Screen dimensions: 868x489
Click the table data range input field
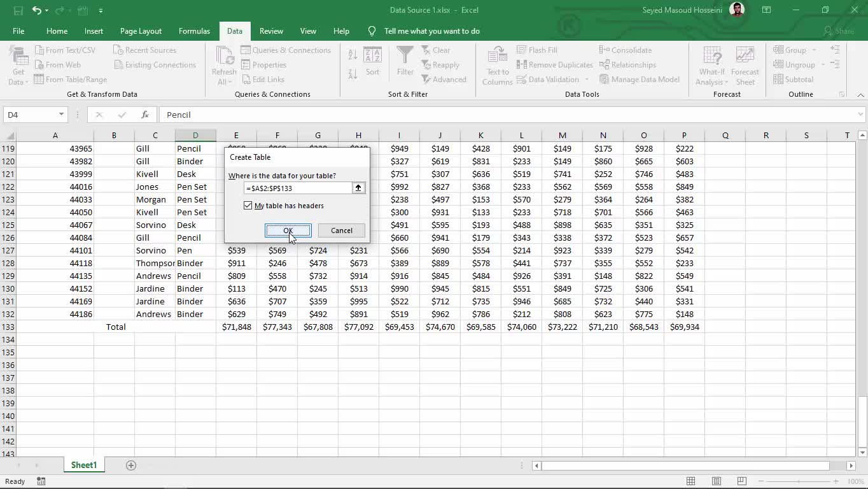click(298, 188)
